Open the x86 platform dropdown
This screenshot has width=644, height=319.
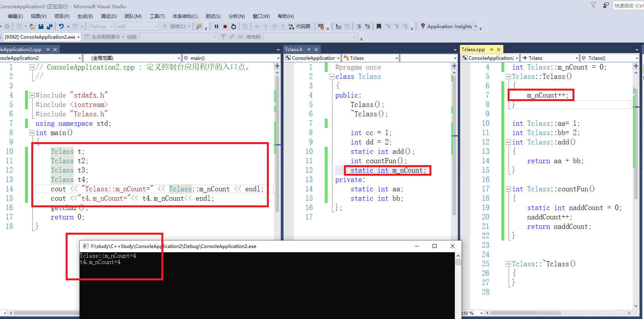pos(138,27)
